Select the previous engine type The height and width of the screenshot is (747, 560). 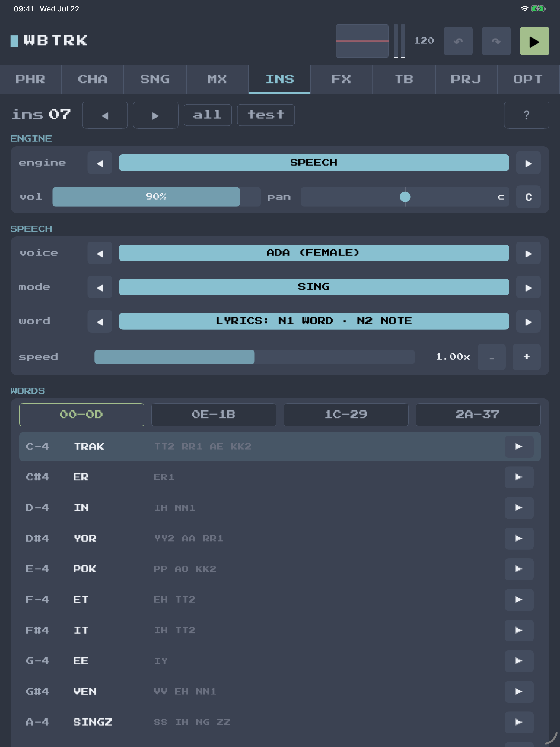coord(100,163)
